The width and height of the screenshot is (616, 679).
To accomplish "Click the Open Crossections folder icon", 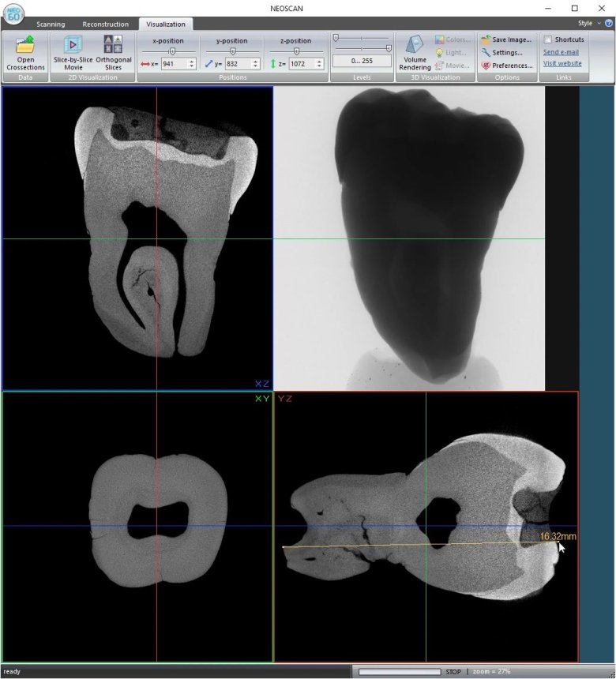I will pyautogui.click(x=25, y=45).
